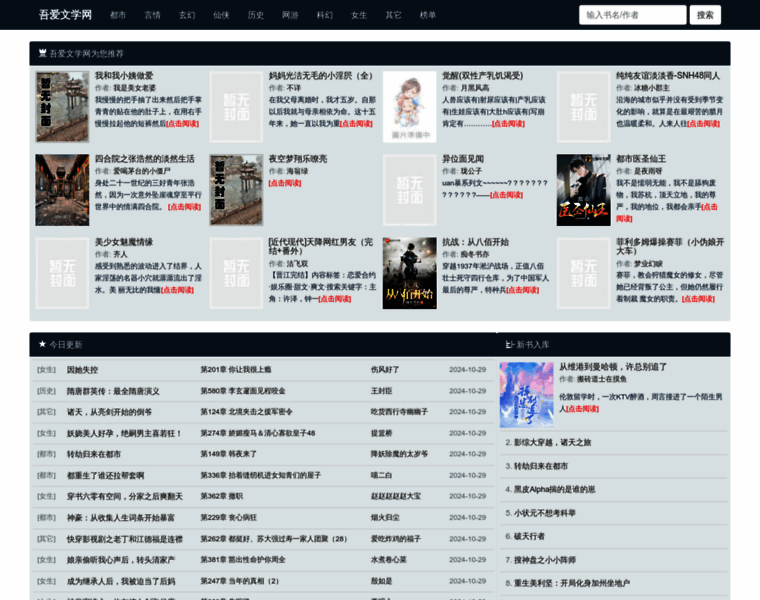The width and height of the screenshot is (760, 600).
Task: Open the 仙侠 category in navigation
Action: pyautogui.click(x=221, y=15)
